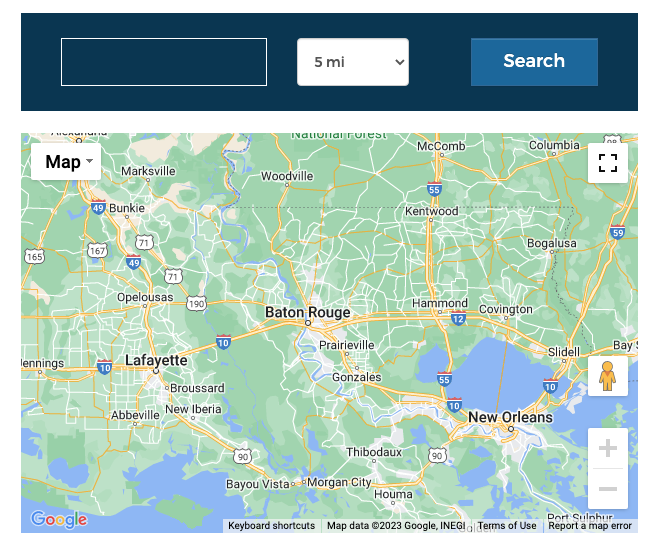656x550 pixels.
Task: Open Keyboard shortcuts
Action: pos(271,526)
